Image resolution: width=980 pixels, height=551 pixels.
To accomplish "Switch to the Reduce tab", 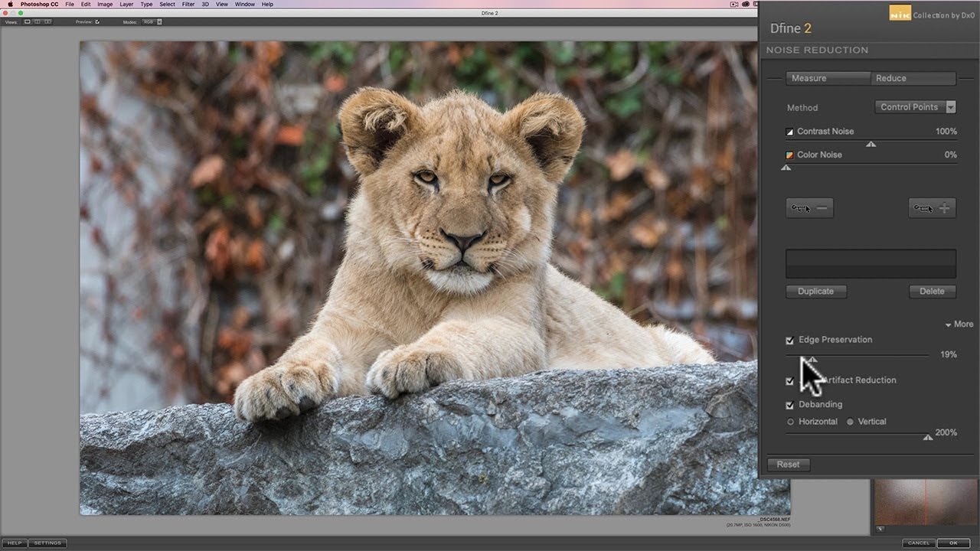I will point(913,78).
